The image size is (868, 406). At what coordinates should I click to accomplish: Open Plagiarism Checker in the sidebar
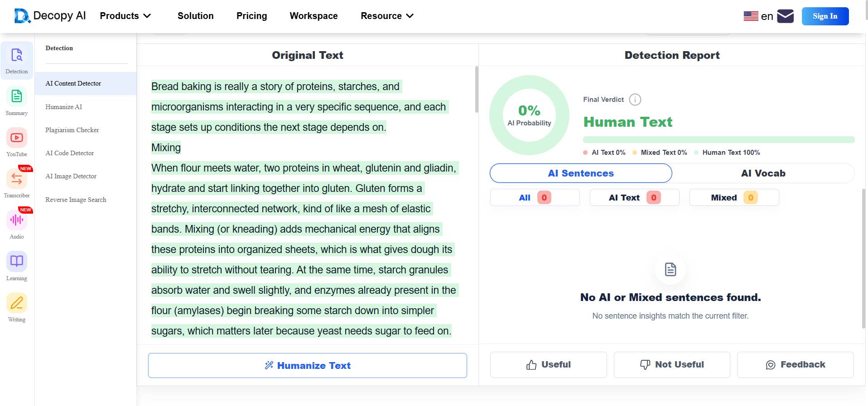tap(72, 130)
